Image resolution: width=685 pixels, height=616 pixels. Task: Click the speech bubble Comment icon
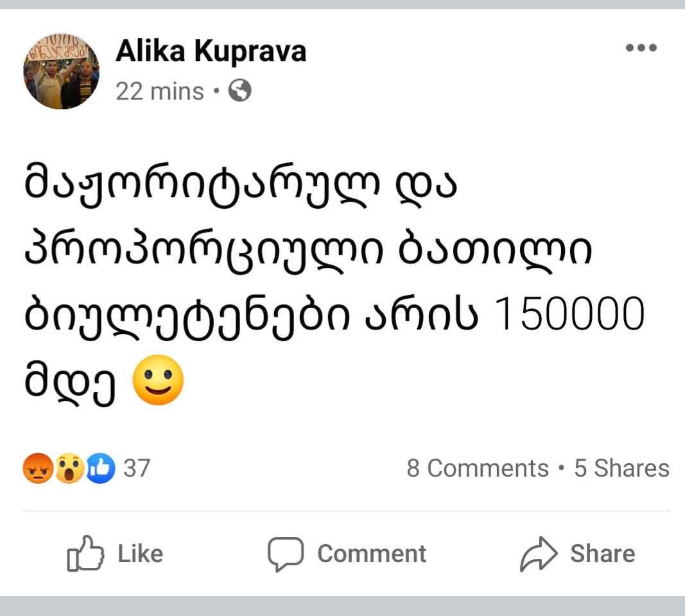tap(285, 554)
